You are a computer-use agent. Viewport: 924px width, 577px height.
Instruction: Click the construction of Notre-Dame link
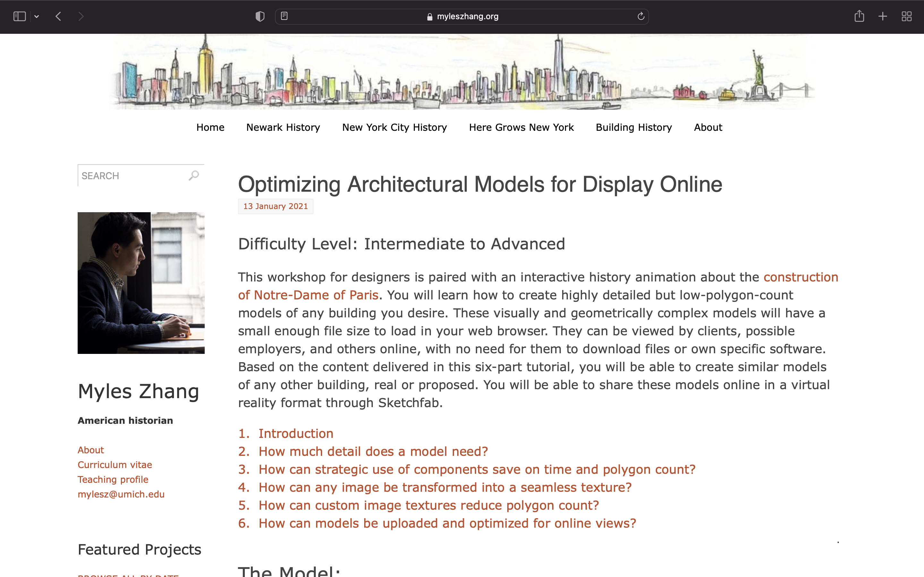[x=800, y=277]
